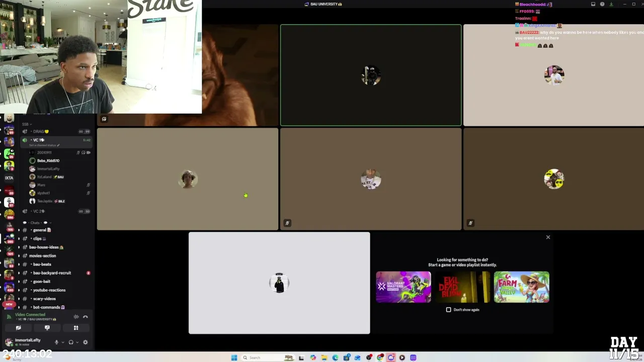Select user slyshot1 in voice list
The image size is (644, 362).
[x=59, y=193]
